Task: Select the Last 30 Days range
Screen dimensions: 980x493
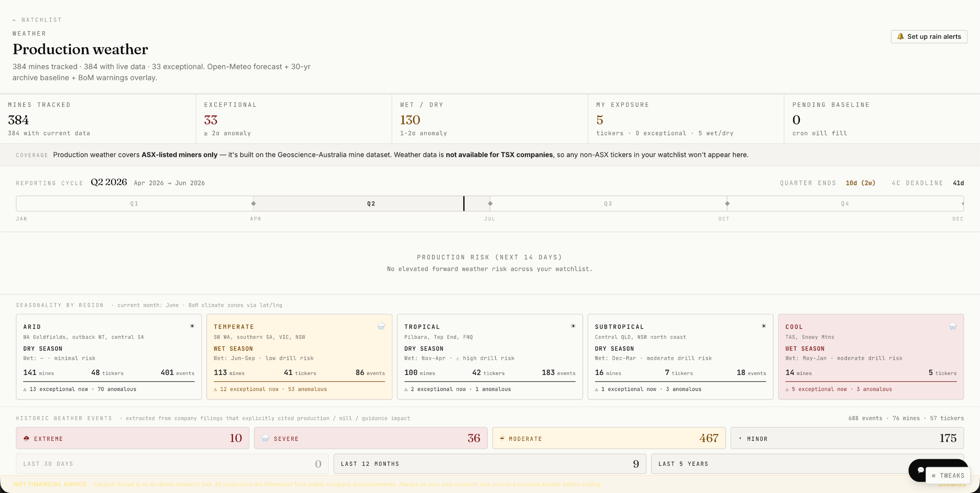Action: coord(172,464)
